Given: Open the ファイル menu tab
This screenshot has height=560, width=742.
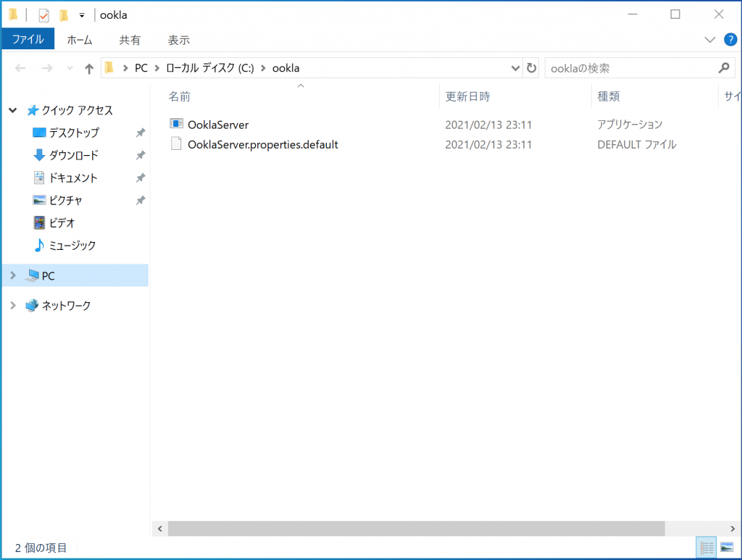Looking at the screenshot, I should (28, 39).
